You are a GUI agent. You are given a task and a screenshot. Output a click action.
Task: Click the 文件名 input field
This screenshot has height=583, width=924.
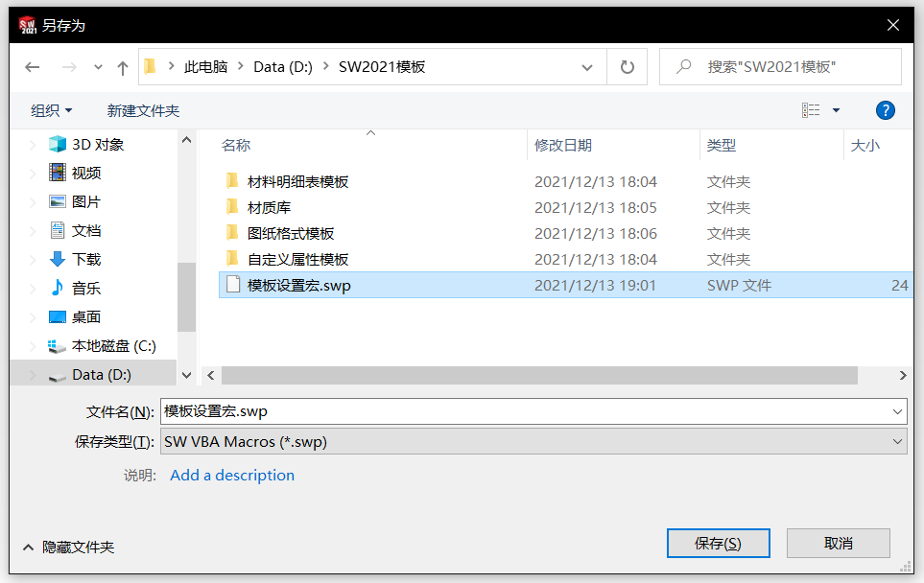pyautogui.click(x=525, y=411)
